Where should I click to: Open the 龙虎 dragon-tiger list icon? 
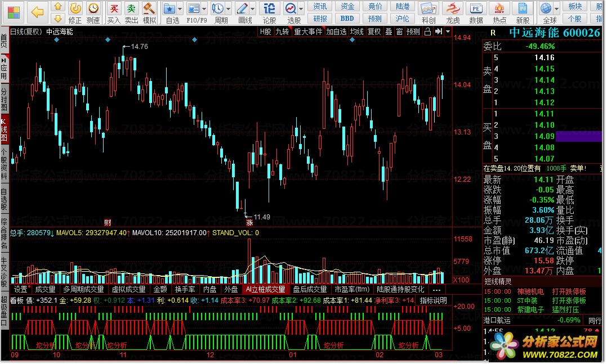tap(453, 12)
